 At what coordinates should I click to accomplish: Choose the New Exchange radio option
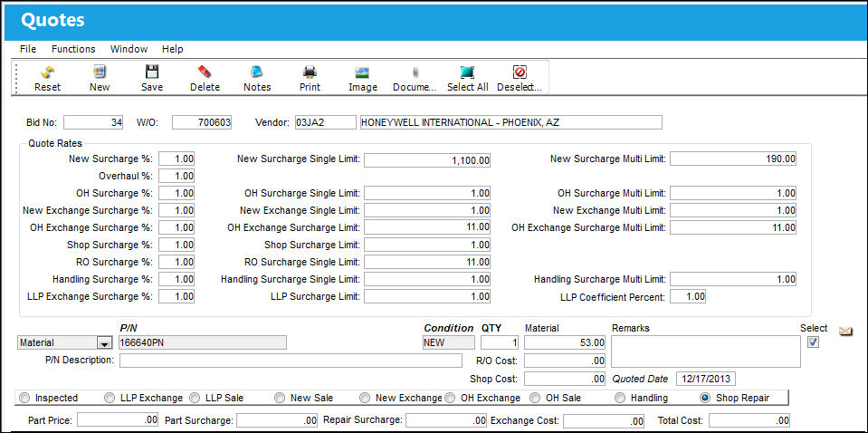click(x=364, y=398)
